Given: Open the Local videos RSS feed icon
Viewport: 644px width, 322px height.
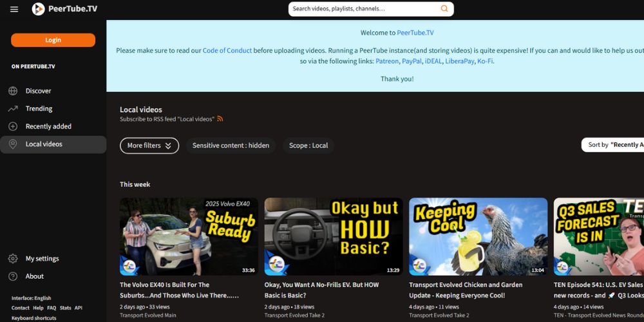Looking at the screenshot, I should coord(220,118).
